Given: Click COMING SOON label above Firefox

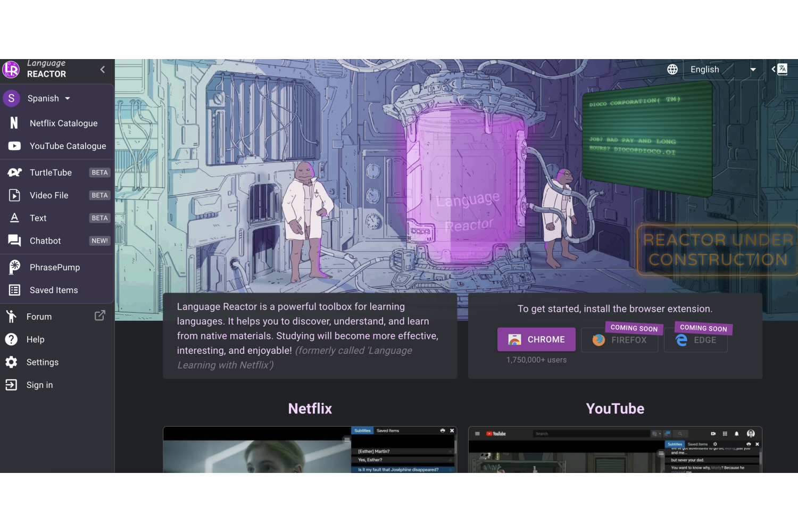Looking at the screenshot, I should (x=634, y=328).
